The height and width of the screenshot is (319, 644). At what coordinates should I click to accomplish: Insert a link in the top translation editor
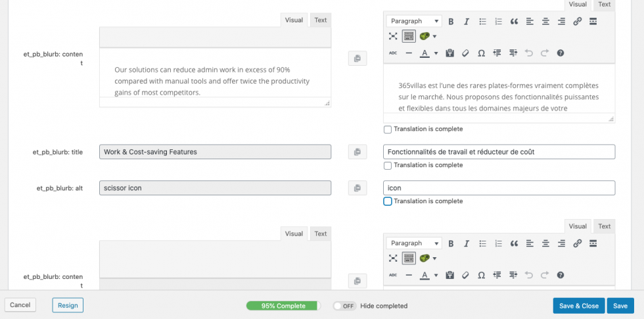[577, 21]
